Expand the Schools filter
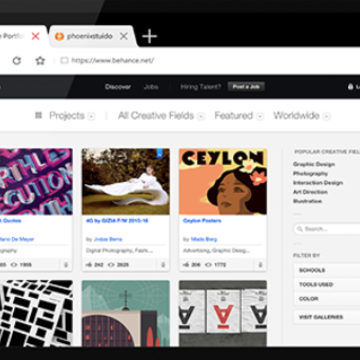 (x=327, y=270)
